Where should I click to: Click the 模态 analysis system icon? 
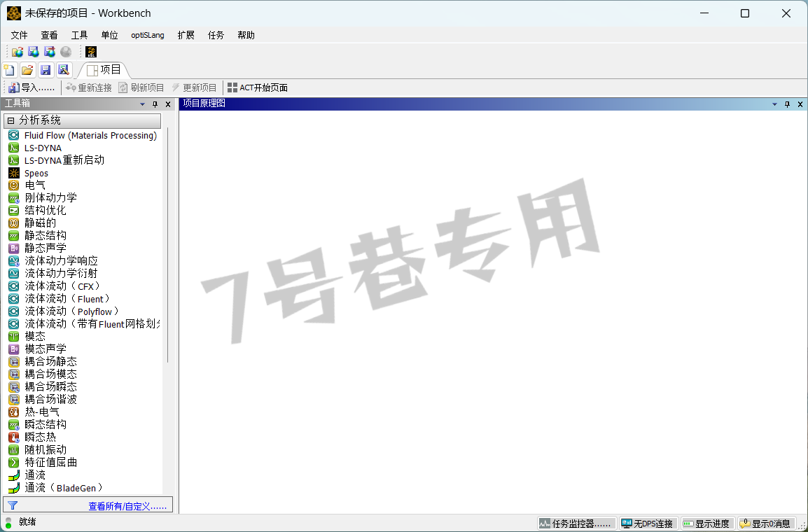click(14, 336)
